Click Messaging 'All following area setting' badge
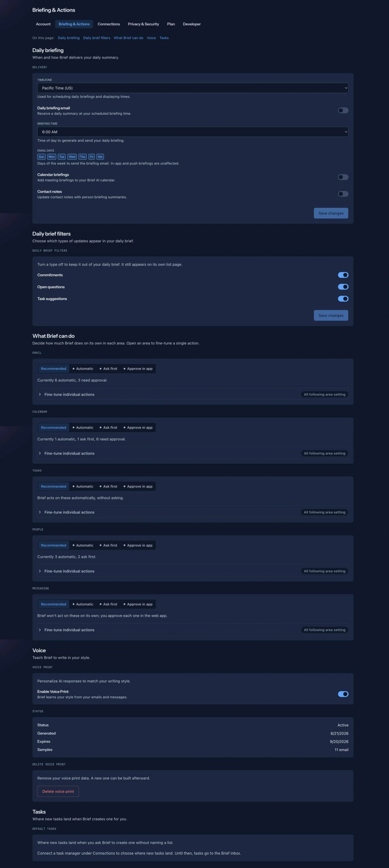This screenshot has height=868, width=389. point(325,630)
